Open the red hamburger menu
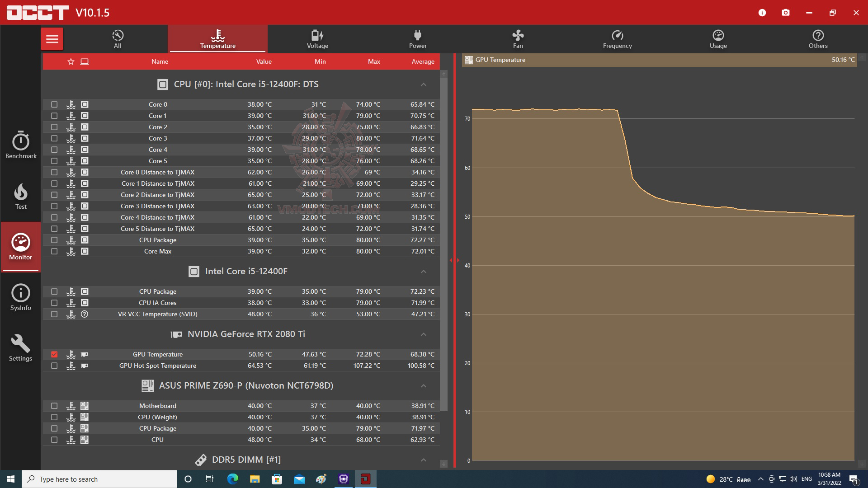The width and height of the screenshot is (868, 488). tap(52, 39)
